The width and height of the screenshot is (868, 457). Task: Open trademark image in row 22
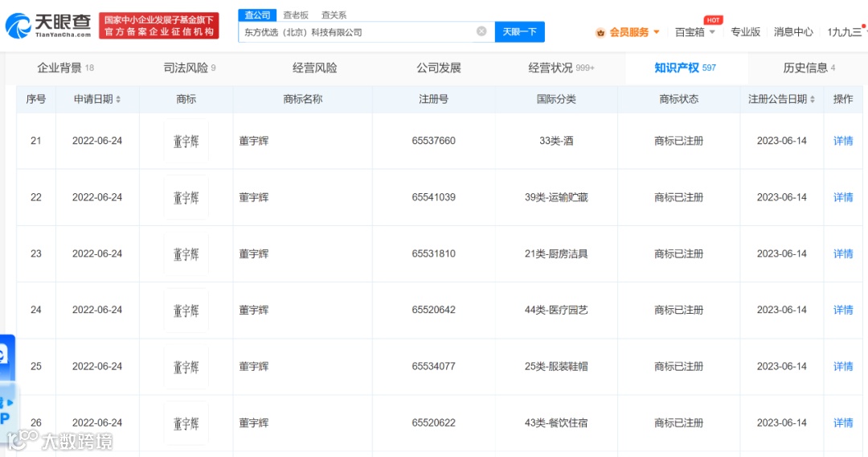tap(186, 197)
